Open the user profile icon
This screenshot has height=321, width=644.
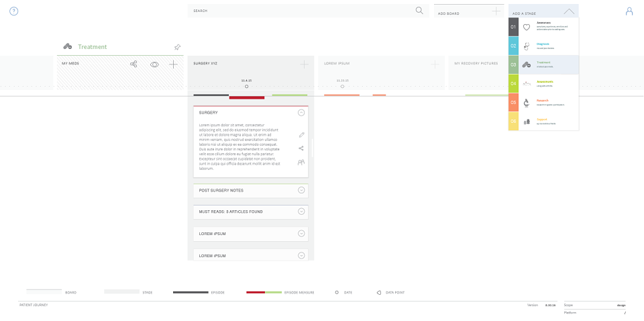click(629, 11)
